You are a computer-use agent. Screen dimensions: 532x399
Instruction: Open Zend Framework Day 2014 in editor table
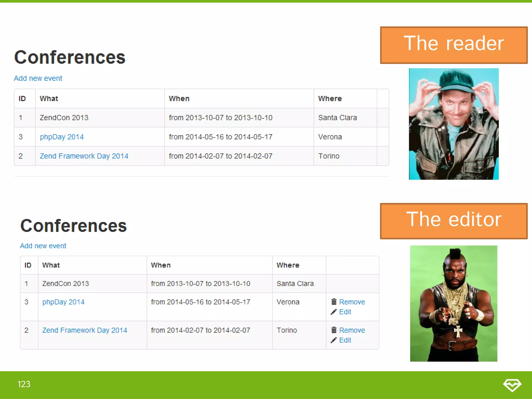[x=85, y=330]
